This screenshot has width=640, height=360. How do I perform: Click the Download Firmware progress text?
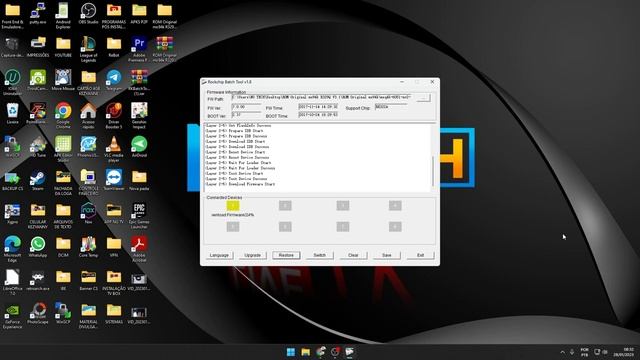[x=233, y=215]
